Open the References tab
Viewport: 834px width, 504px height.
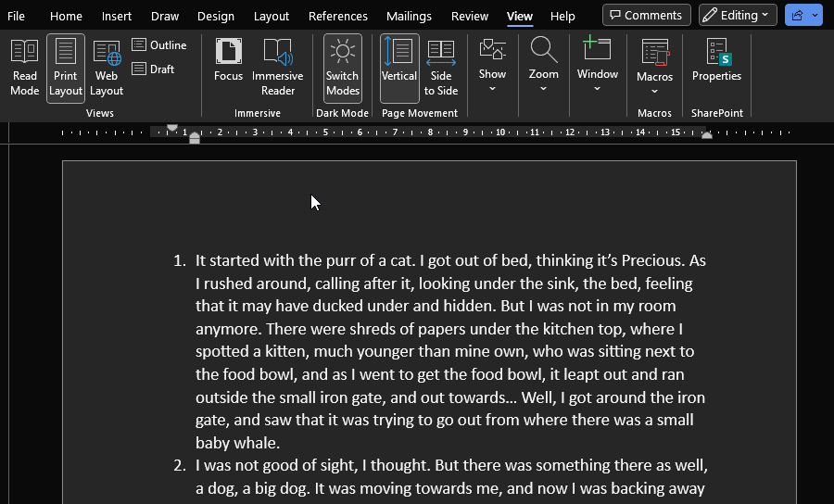pos(337,16)
